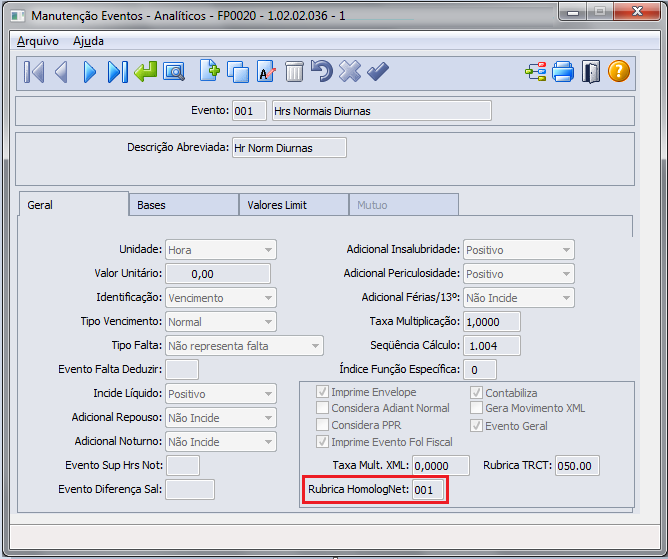The image size is (668, 559).
Task: Open the orange help icon
Action: [x=619, y=71]
